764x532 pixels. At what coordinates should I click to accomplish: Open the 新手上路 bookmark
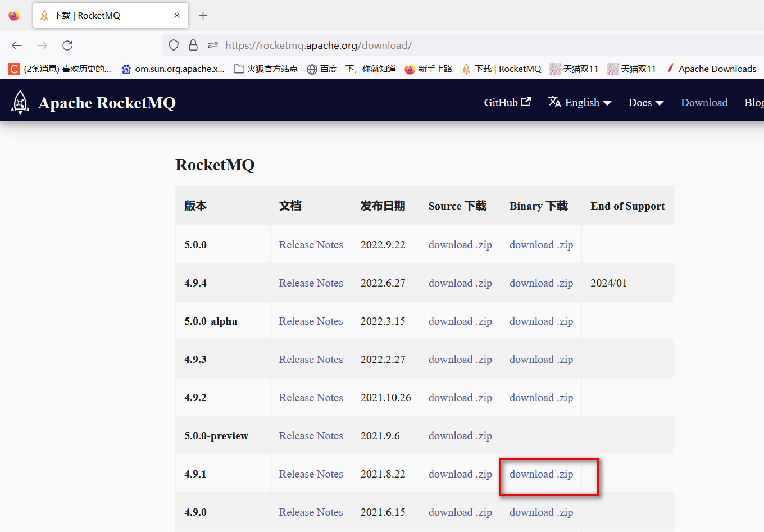(x=429, y=69)
